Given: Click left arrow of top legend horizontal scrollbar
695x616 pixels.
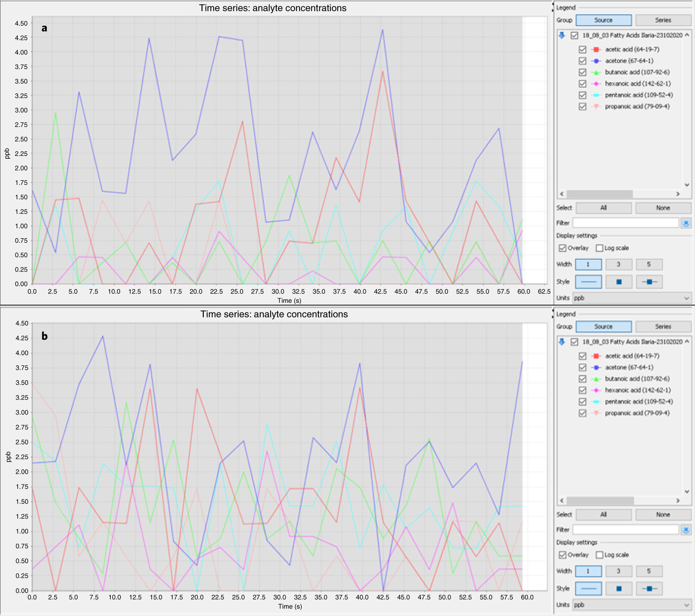Looking at the screenshot, I should coord(562,194).
